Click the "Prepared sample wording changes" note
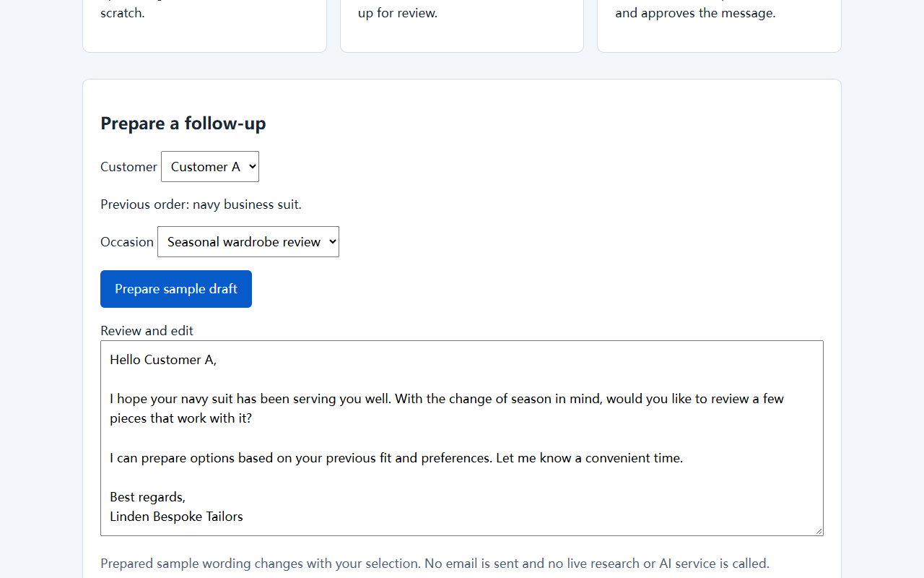Image resolution: width=924 pixels, height=578 pixels. [435, 564]
